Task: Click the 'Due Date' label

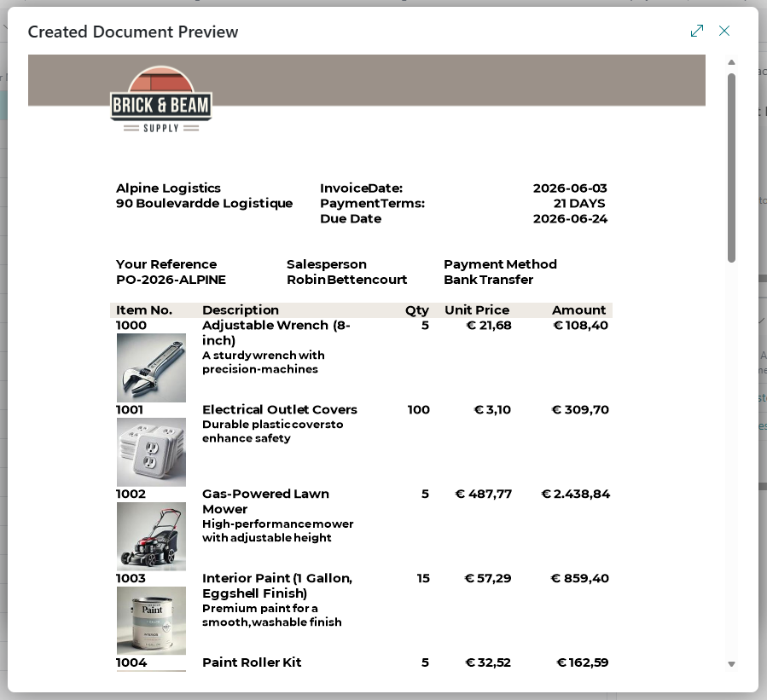Action: [351, 218]
